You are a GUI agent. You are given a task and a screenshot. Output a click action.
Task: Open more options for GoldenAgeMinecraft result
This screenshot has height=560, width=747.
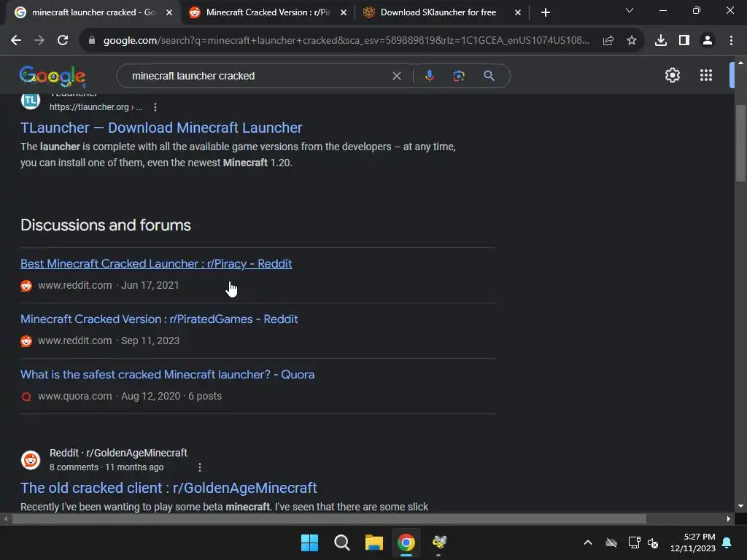(x=200, y=467)
